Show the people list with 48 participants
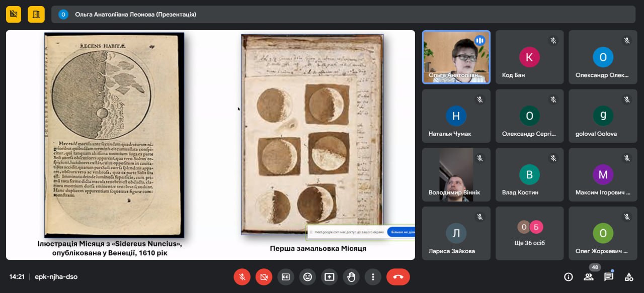644x293 pixels. pyautogui.click(x=588, y=276)
